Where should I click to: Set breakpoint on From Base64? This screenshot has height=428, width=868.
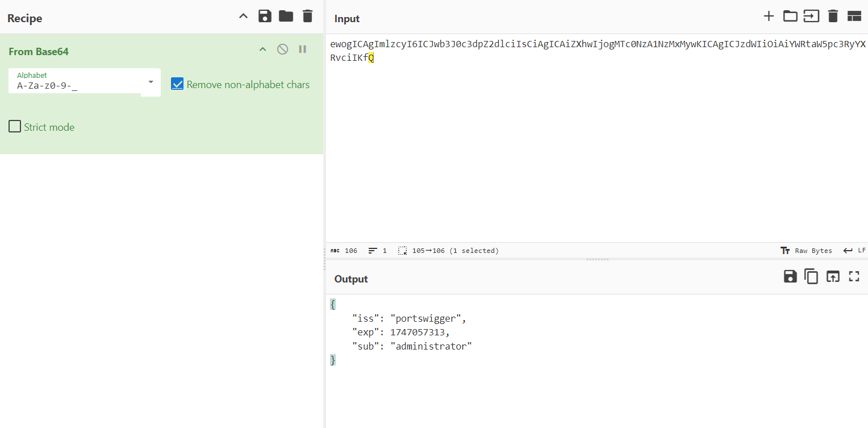coord(302,49)
